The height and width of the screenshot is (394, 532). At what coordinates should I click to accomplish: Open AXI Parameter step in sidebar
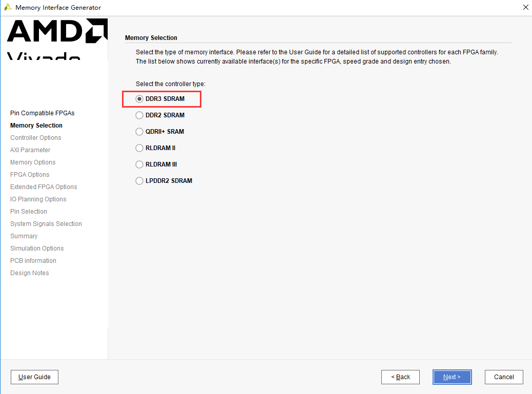pos(30,150)
